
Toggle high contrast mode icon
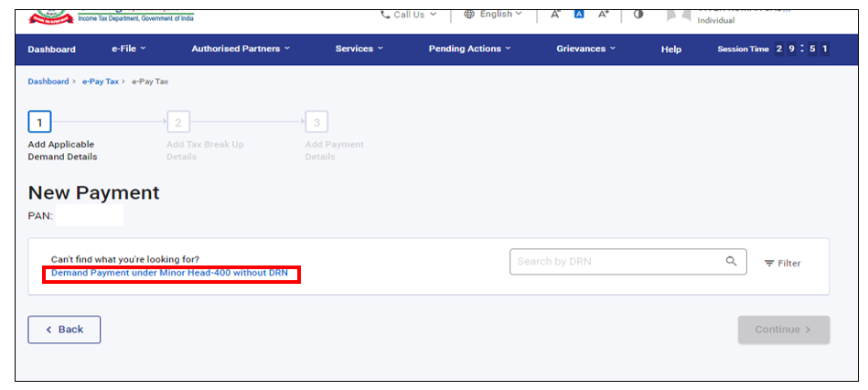point(638,15)
